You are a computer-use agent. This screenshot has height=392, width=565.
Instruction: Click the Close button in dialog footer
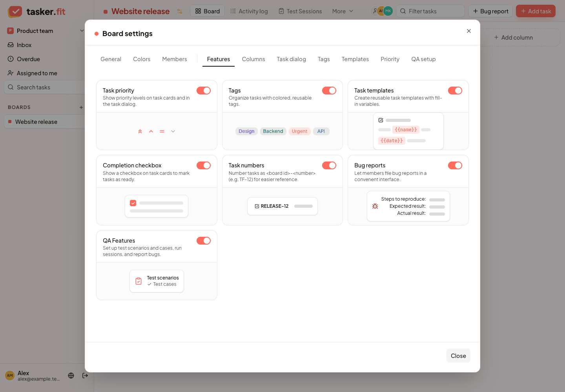coord(458,356)
